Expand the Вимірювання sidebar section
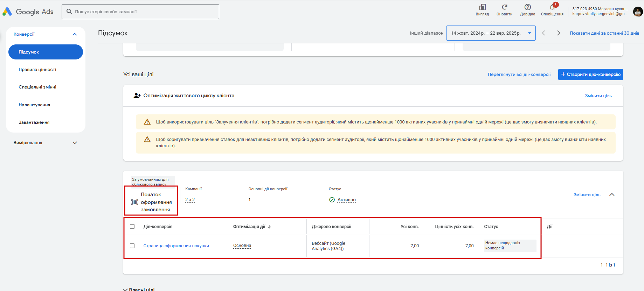 click(x=75, y=143)
